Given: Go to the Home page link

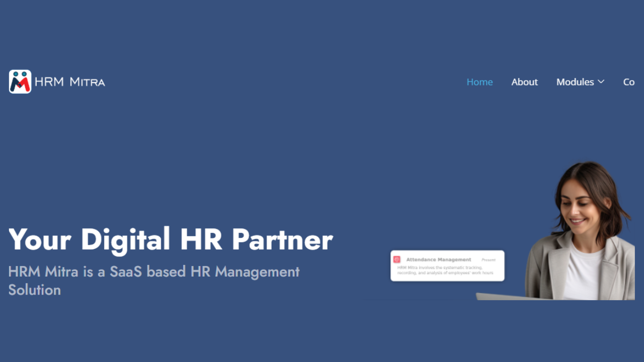Looking at the screenshot, I should [x=479, y=82].
